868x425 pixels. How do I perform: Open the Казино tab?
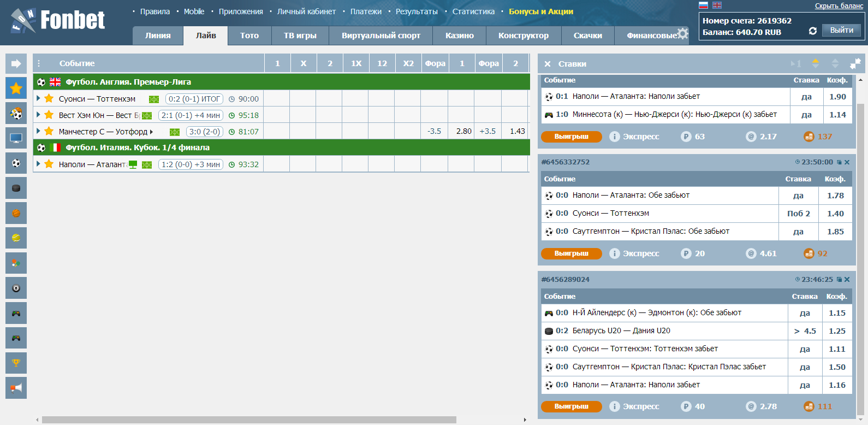(460, 36)
